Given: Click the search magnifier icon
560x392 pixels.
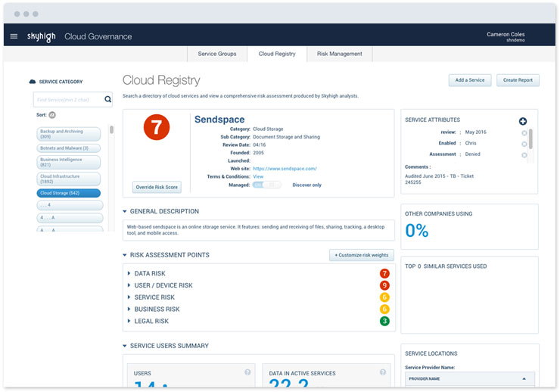Looking at the screenshot, I should (x=107, y=99).
